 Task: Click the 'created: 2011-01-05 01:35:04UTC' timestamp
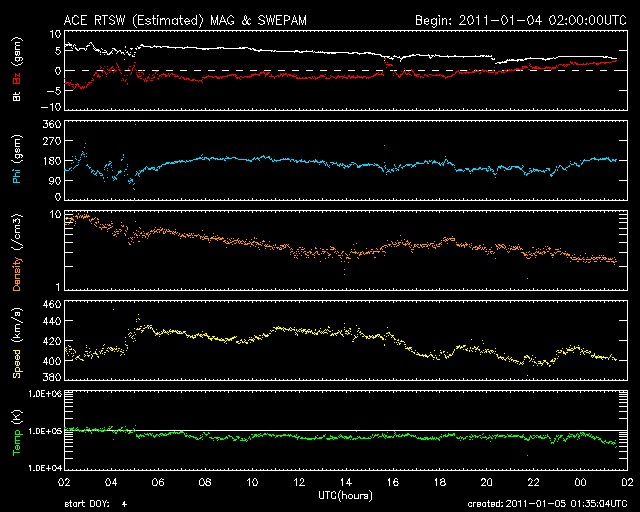point(547,504)
